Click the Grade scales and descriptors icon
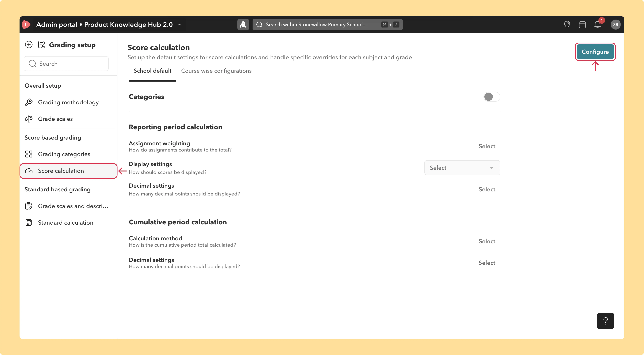Viewport: 644px width, 355px height. pos(29,206)
